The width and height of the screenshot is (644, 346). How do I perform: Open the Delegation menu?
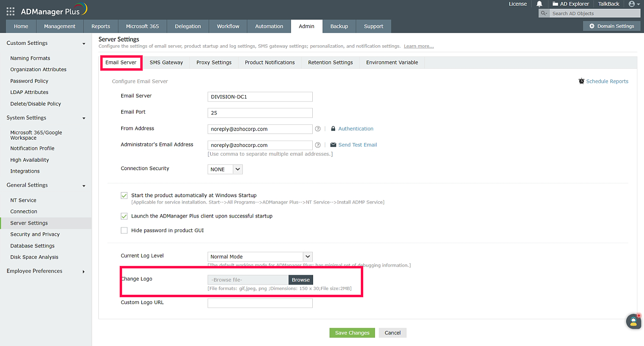click(x=188, y=26)
